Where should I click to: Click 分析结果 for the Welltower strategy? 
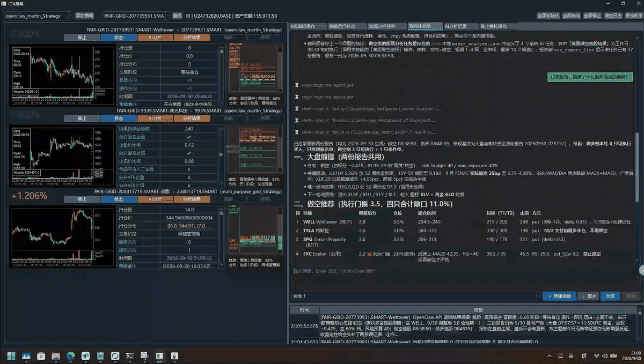[x=192, y=38]
